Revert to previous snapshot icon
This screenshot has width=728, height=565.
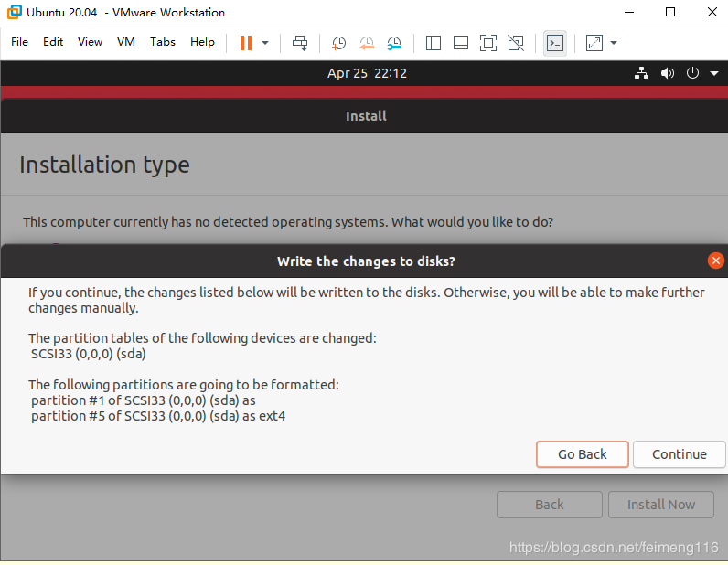click(x=366, y=43)
